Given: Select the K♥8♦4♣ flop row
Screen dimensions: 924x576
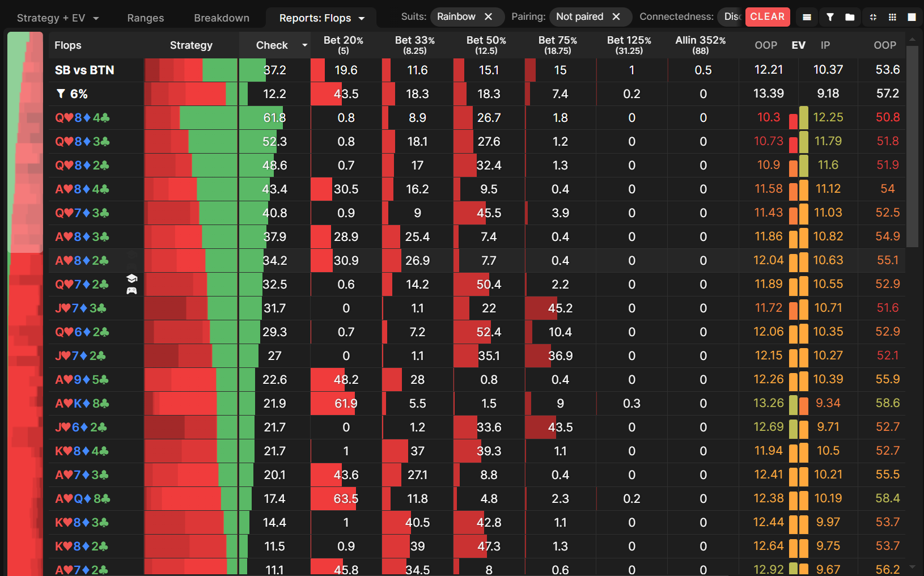Looking at the screenshot, I should [476, 451].
